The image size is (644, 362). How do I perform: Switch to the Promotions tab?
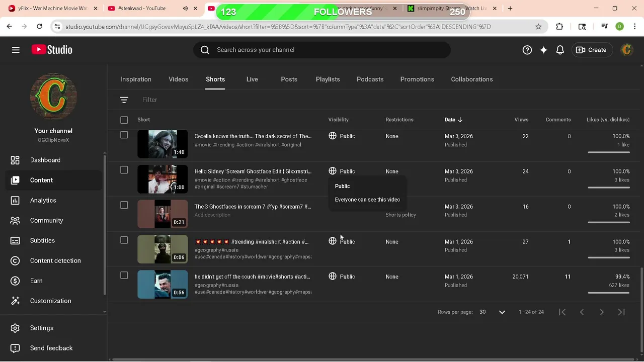417,79
